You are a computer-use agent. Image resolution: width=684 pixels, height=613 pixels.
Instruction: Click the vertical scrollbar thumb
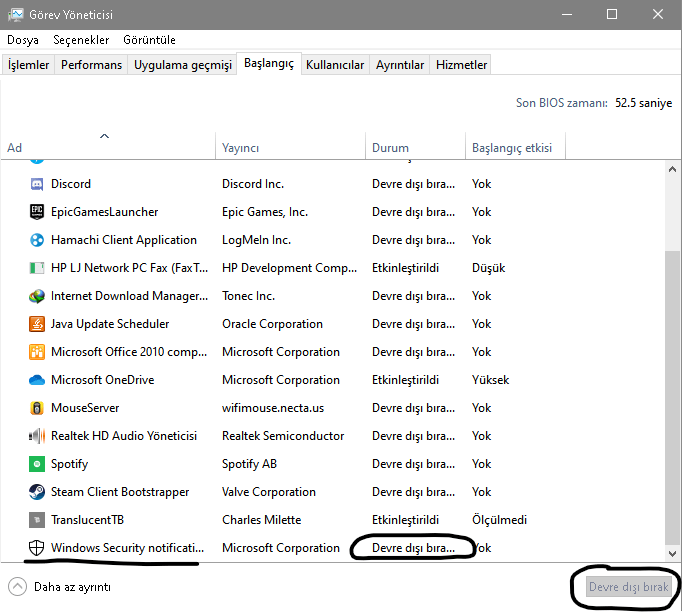click(x=673, y=398)
